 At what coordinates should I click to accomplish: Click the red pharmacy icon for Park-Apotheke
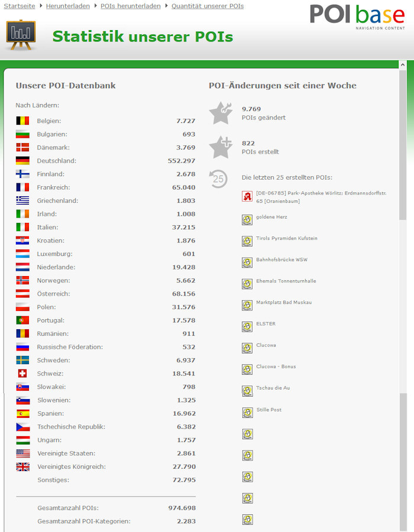247,197
